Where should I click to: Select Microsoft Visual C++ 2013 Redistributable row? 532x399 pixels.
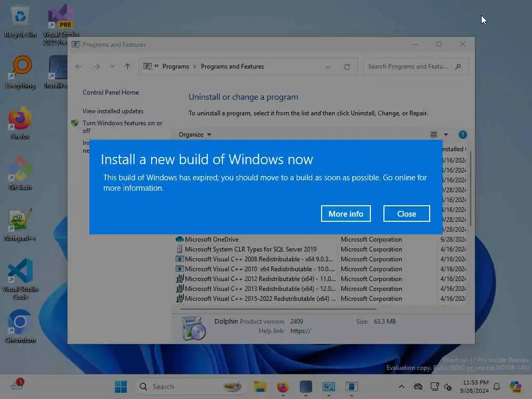click(321, 288)
